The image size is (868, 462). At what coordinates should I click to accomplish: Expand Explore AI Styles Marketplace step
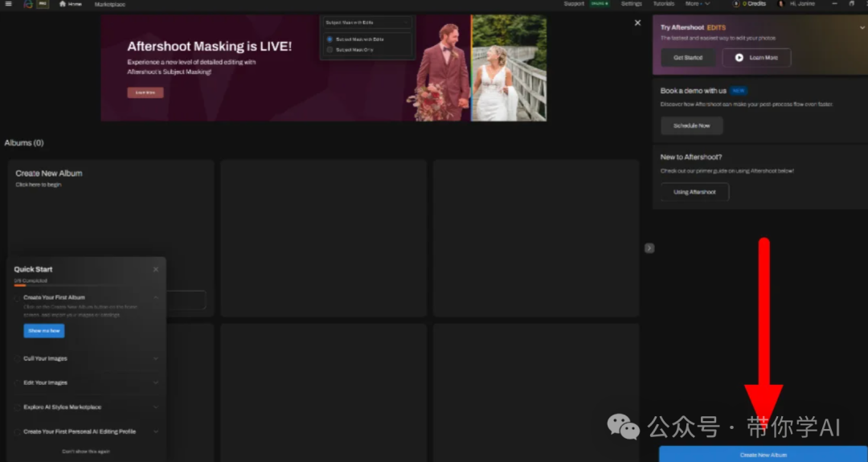(156, 407)
